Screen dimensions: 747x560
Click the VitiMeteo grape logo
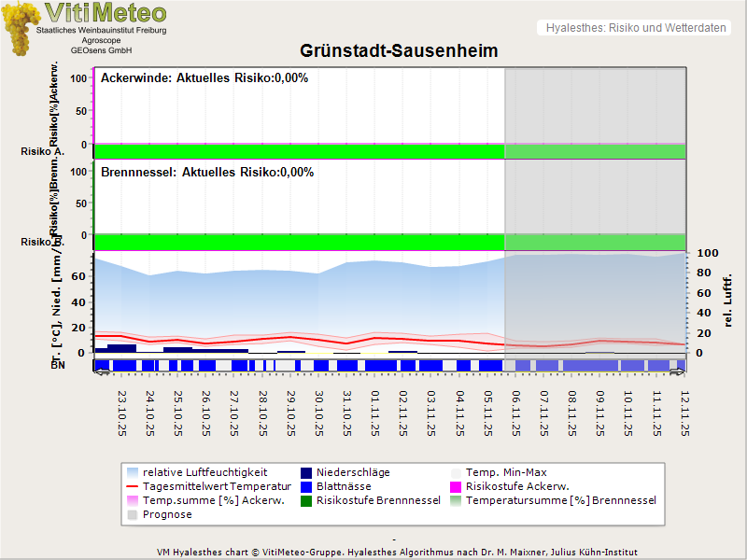pyautogui.click(x=21, y=28)
